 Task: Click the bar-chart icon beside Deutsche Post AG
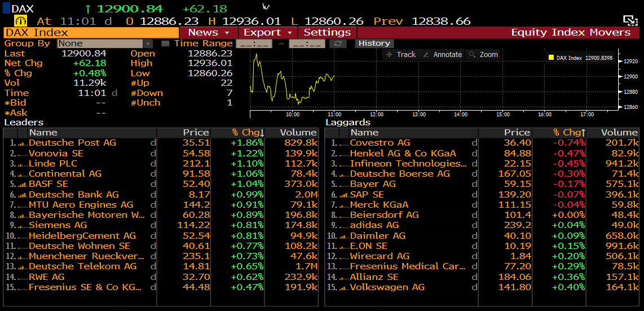[x=22, y=143]
